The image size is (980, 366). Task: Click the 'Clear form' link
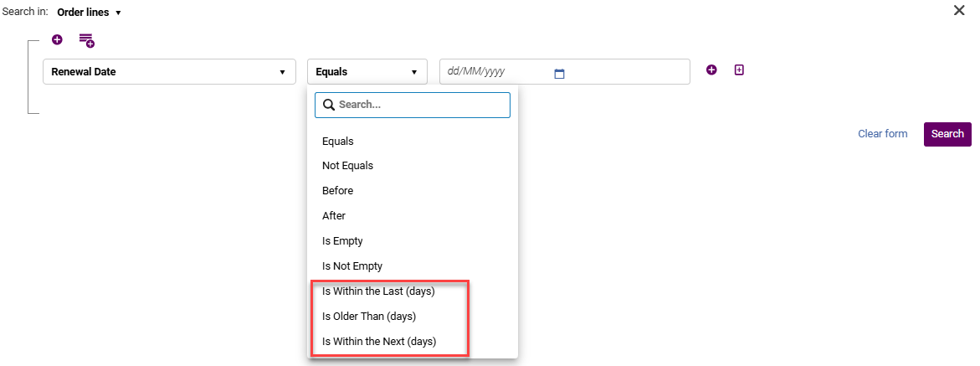click(882, 134)
